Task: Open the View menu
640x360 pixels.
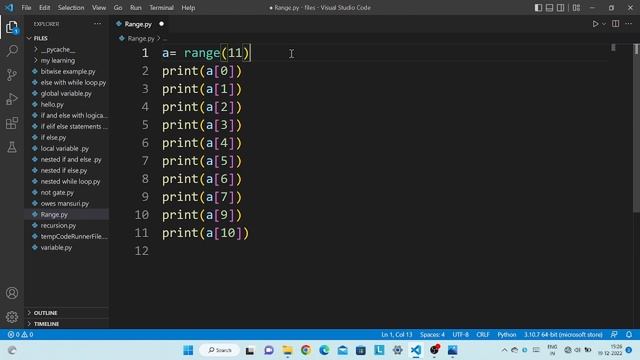Action: point(98,8)
